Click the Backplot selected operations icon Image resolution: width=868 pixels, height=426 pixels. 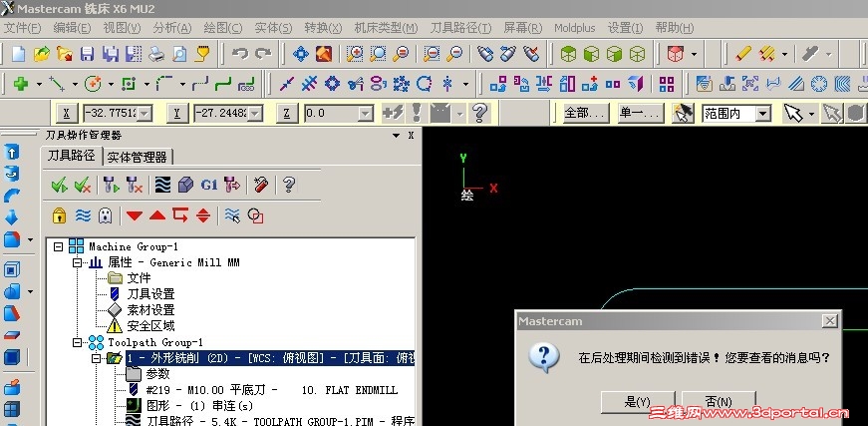pyautogui.click(x=162, y=185)
